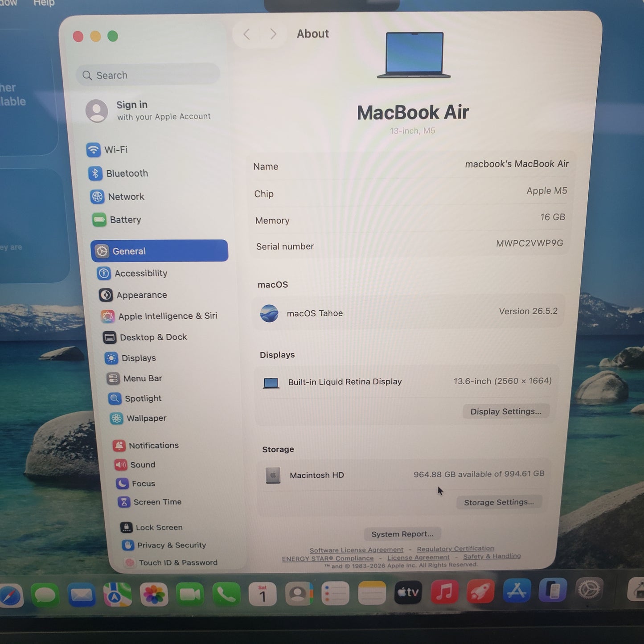Screen dimensions: 644x644
Task: Open Privacy & Security settings
Action: 164,545
